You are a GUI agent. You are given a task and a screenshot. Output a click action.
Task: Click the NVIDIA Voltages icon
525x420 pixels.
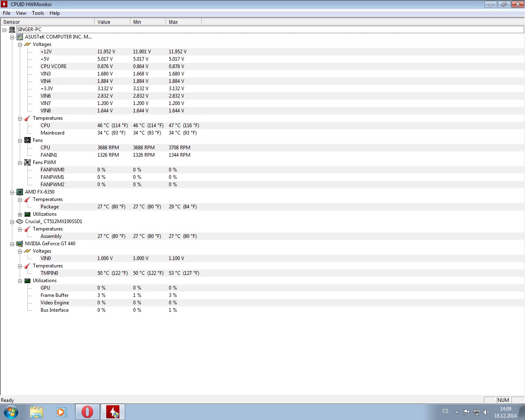click(x=27, y=251)
